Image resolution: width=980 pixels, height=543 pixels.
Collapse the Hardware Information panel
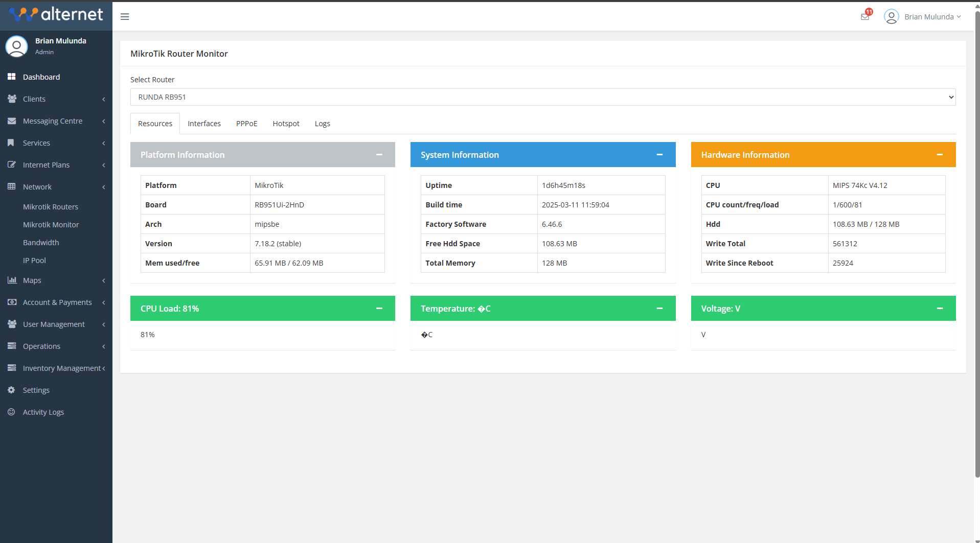coord(940,154)
